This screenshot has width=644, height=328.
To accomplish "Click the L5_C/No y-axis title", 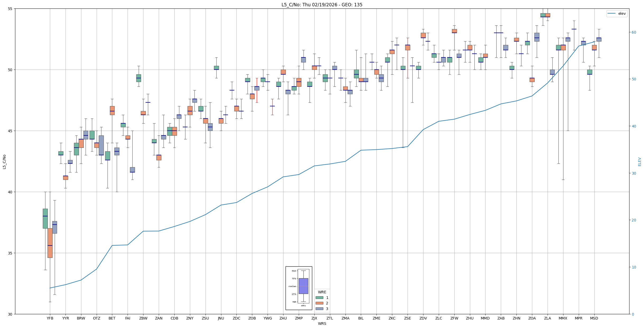I will pyautogui.click(x=4, y=162).
